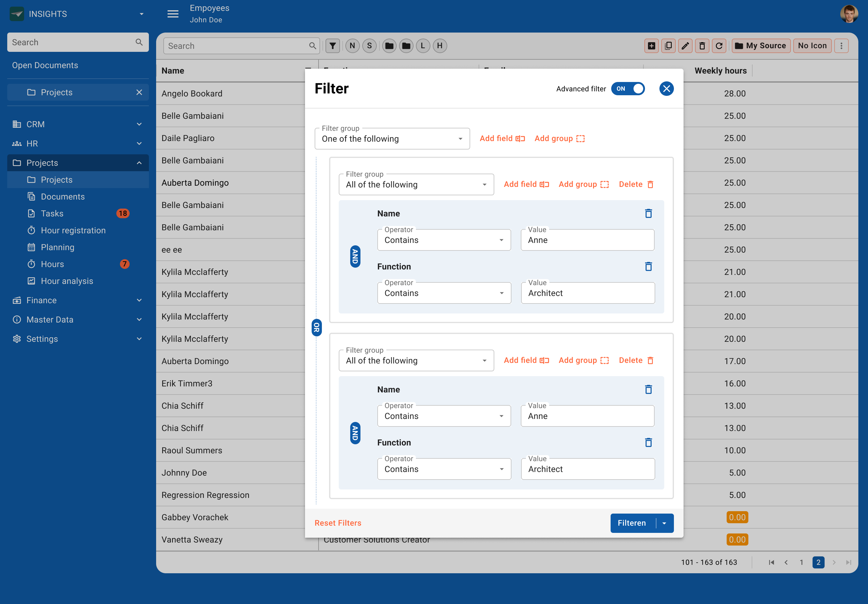
Task: Open the hamburger menu icon
Action: (173, 14)
